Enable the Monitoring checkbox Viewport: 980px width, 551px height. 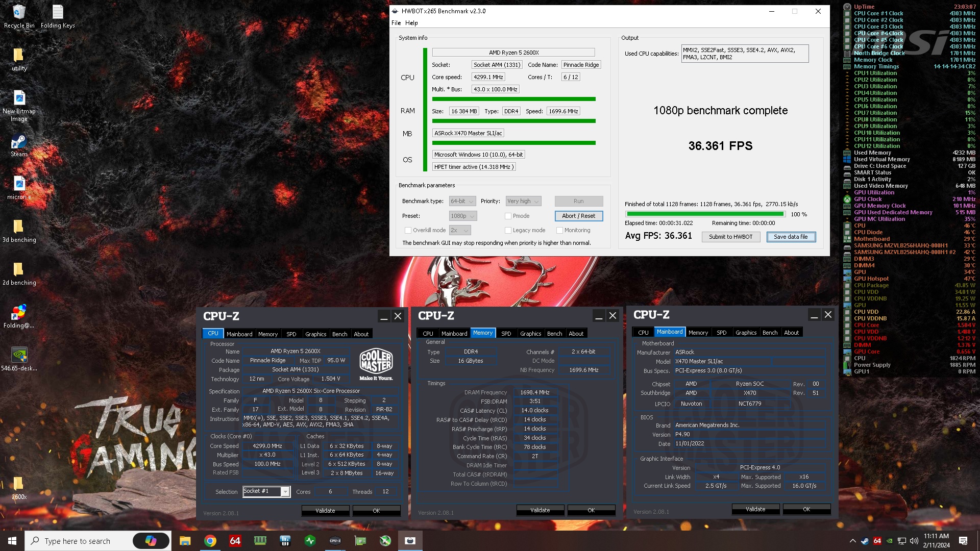(x=560, y=230)
